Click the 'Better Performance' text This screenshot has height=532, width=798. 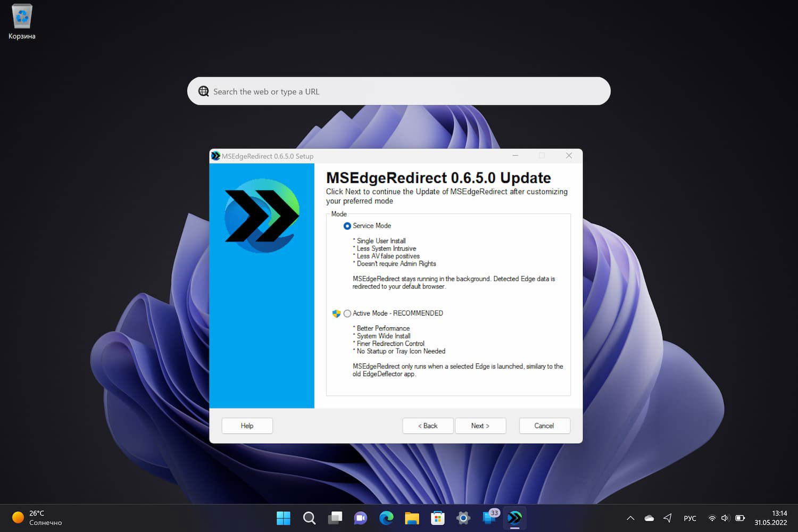(x=384, y=328)
